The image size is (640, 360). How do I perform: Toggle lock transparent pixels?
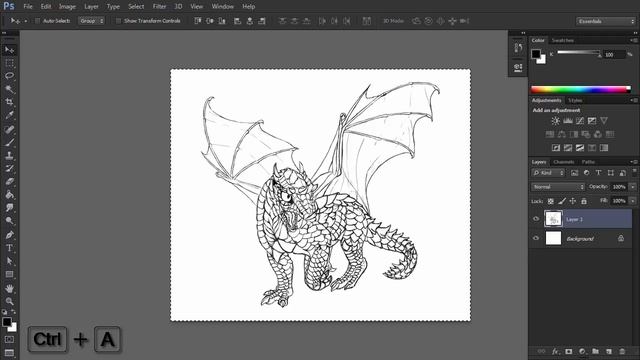click(551, 201)
